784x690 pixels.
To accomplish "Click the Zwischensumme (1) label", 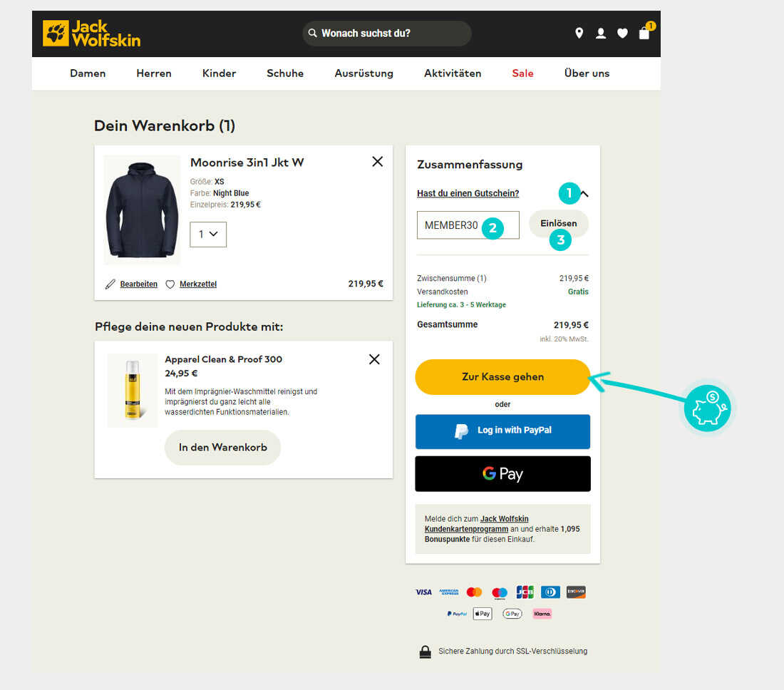I will (x=451, y=278).
